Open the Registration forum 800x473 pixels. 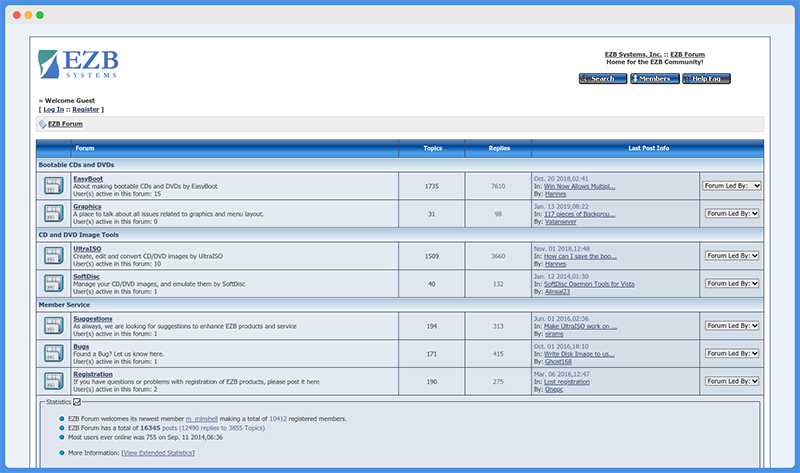[x=93, y=374]
